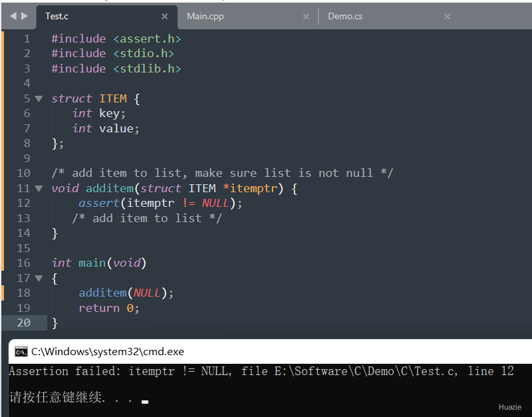Click line number 18 in gutter
Viewport: 532px width, 417px height.
(23, 293)
